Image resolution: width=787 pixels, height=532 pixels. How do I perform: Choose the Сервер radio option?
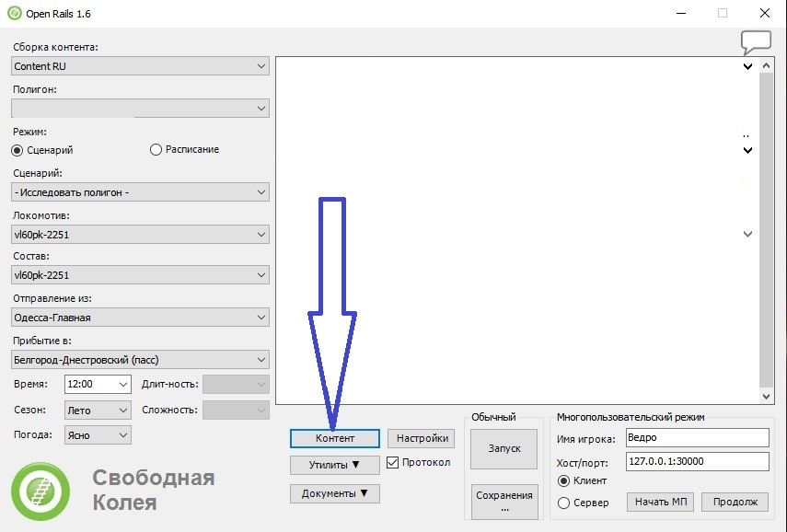click(564, 503)
